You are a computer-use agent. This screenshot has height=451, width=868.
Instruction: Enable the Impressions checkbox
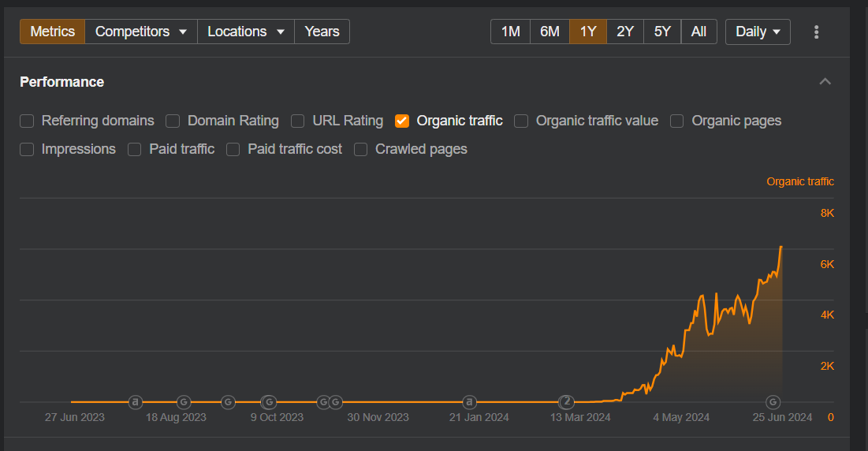tap(27, 149)
